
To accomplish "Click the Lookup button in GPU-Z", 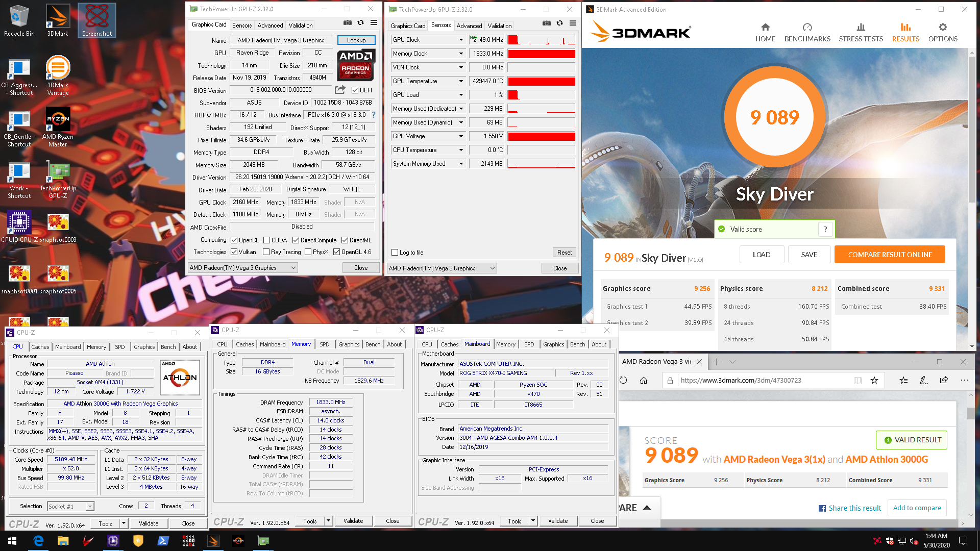I will pyautogui.click(x=356, y=40).
